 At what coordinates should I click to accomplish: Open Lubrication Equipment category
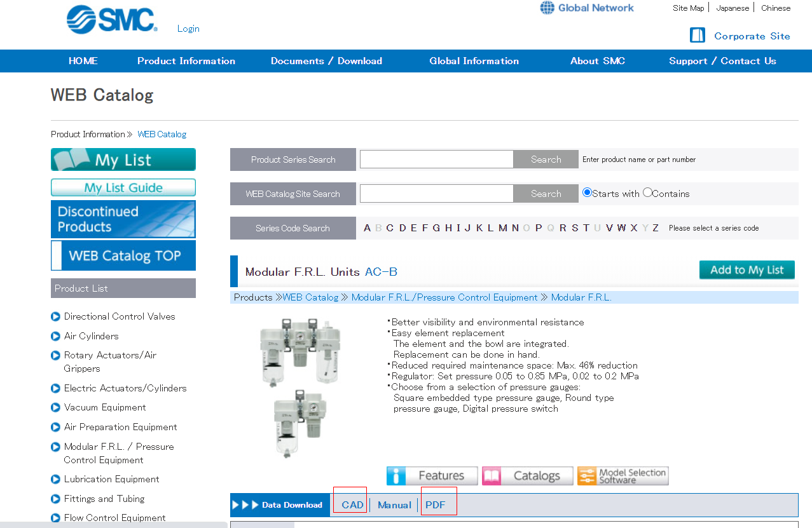click(x=111, y=479)
